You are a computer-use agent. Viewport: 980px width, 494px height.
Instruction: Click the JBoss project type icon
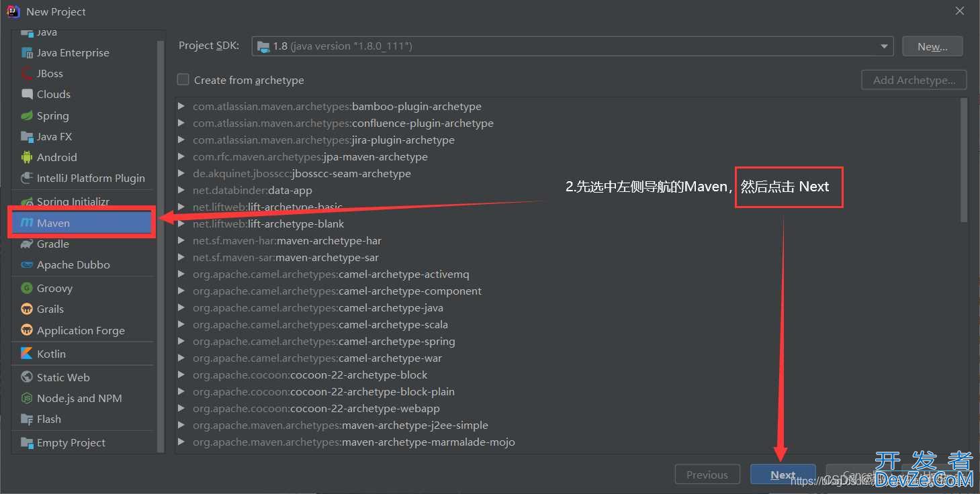pyautogui.click(x=27, y=74)
